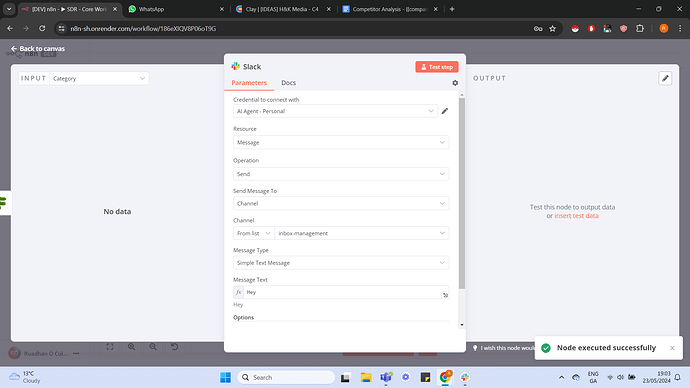Dismiss the Node executed successfully notification

click(x=672, y=348)
